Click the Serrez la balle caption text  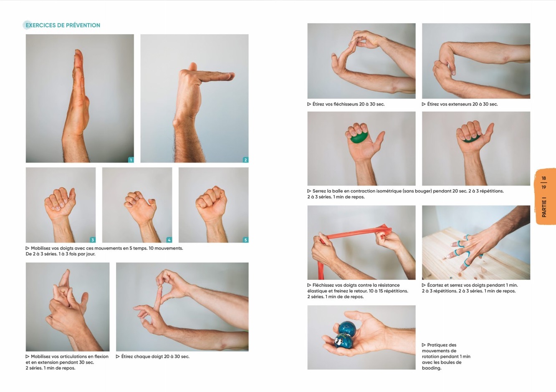tap(406, 194)
